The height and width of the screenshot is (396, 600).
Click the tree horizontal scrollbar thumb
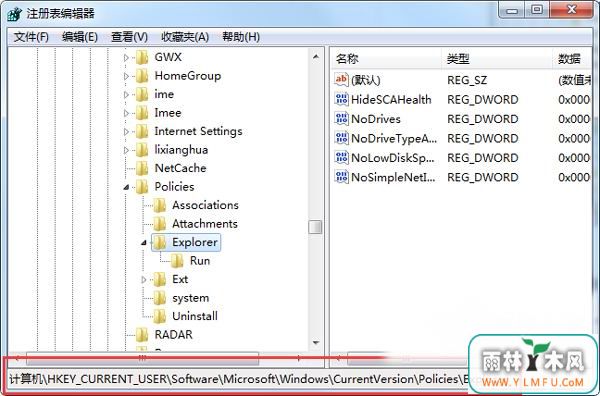coord(142,358)
